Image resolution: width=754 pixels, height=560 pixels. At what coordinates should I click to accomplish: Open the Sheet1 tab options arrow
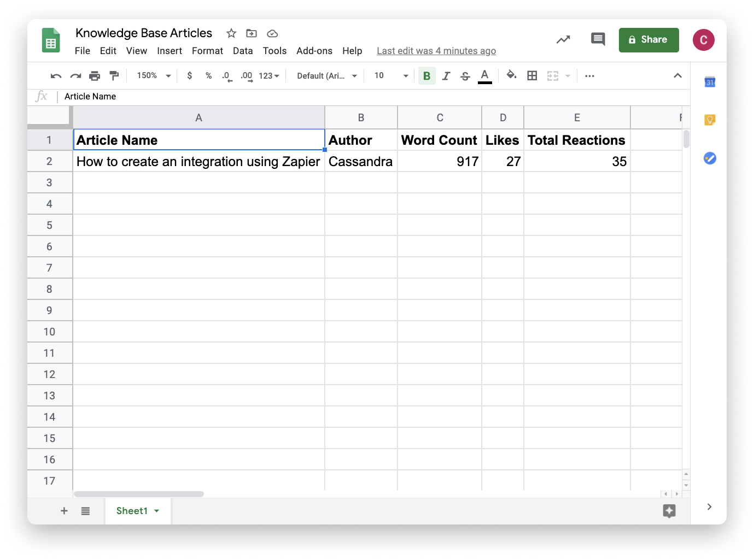(x=157, y=511)
